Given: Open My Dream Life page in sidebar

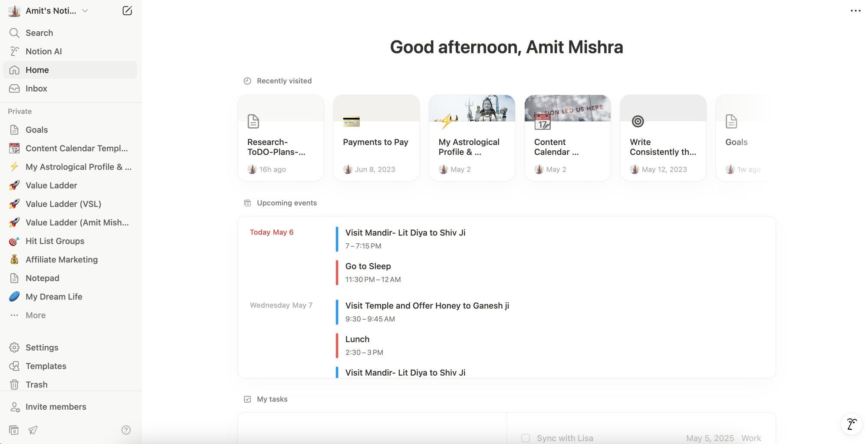Looking at the screenshot, I should point(54,297).
